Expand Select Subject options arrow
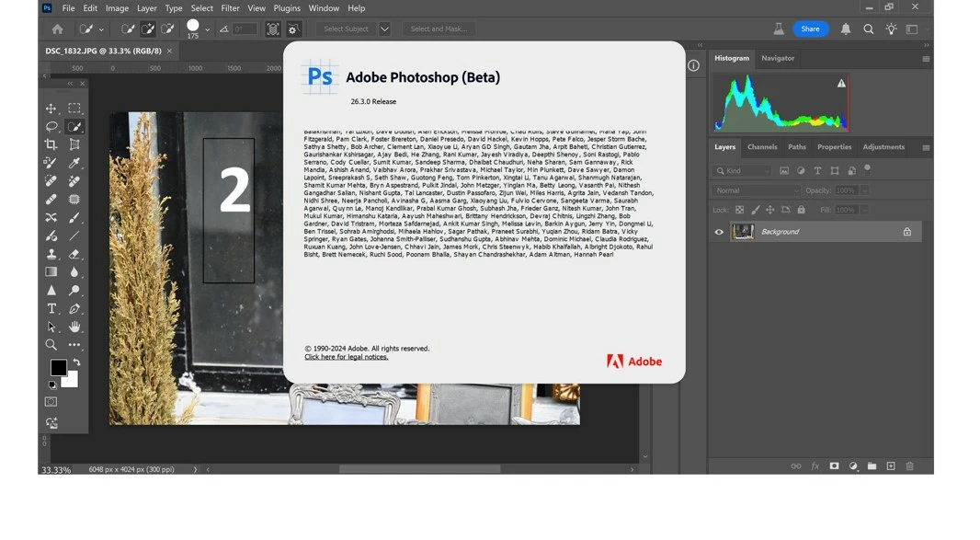Image resolution: width=980 pixels, height=540 pixels. [384, 29]
